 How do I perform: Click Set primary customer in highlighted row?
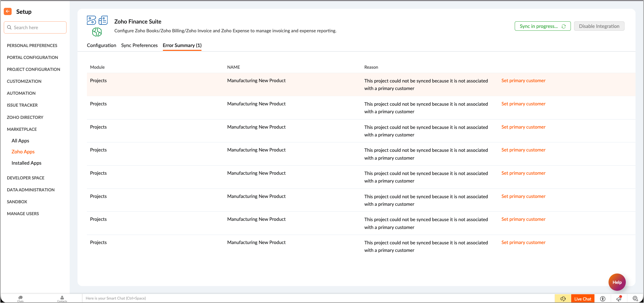523,81
